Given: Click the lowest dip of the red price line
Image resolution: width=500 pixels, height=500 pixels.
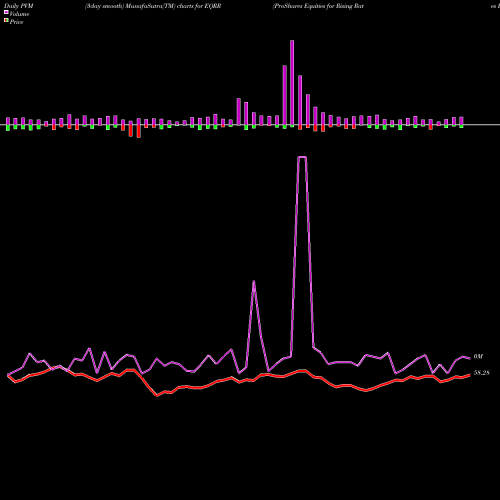Looking at the screenshot, I should click(x=157, y=396).
